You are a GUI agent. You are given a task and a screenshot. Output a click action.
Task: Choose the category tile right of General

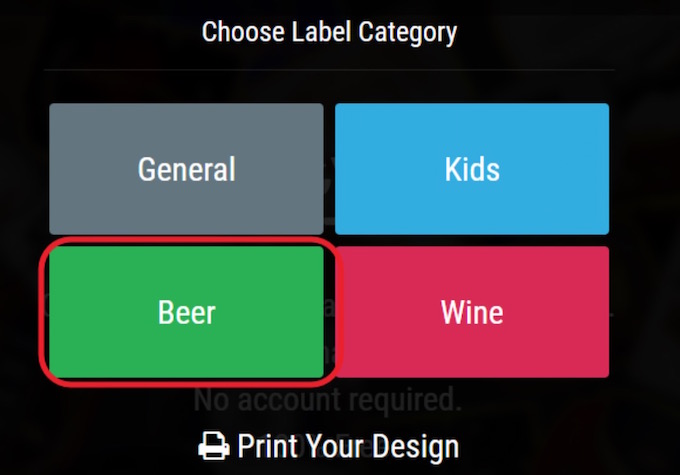(472, 169)
